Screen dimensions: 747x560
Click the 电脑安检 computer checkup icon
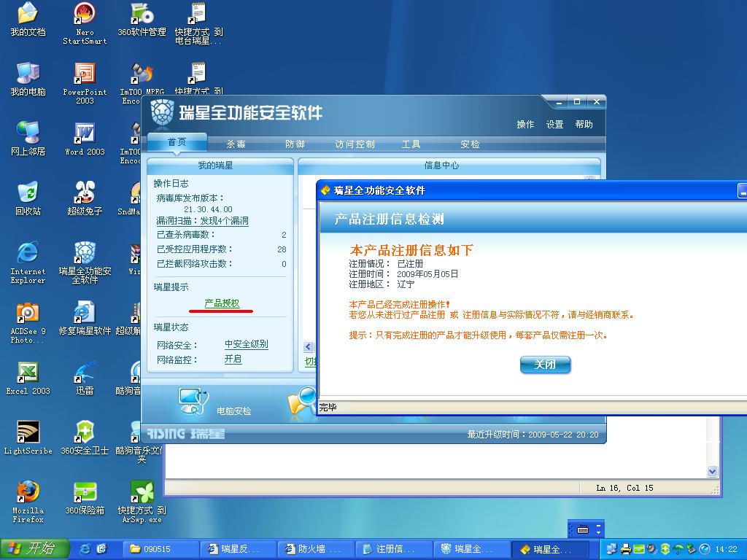tap(193, 402)
